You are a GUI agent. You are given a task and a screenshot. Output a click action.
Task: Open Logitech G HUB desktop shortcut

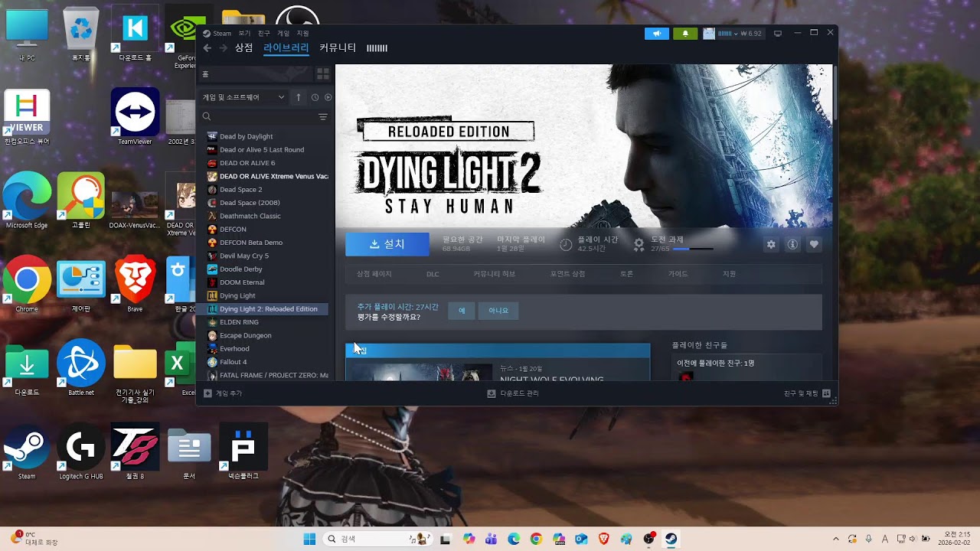[81, 451]
